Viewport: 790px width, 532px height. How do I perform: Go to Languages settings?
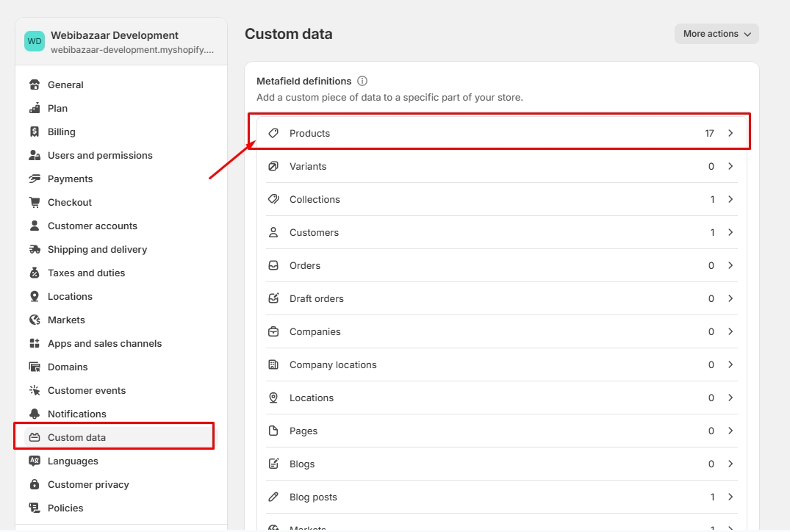[73, 461]
